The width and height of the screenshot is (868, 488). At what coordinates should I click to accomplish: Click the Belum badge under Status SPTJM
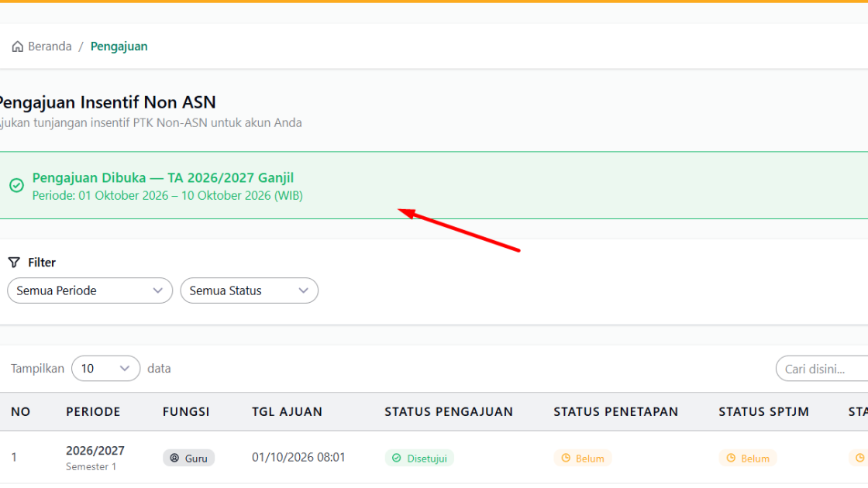(x=748, y=458)
